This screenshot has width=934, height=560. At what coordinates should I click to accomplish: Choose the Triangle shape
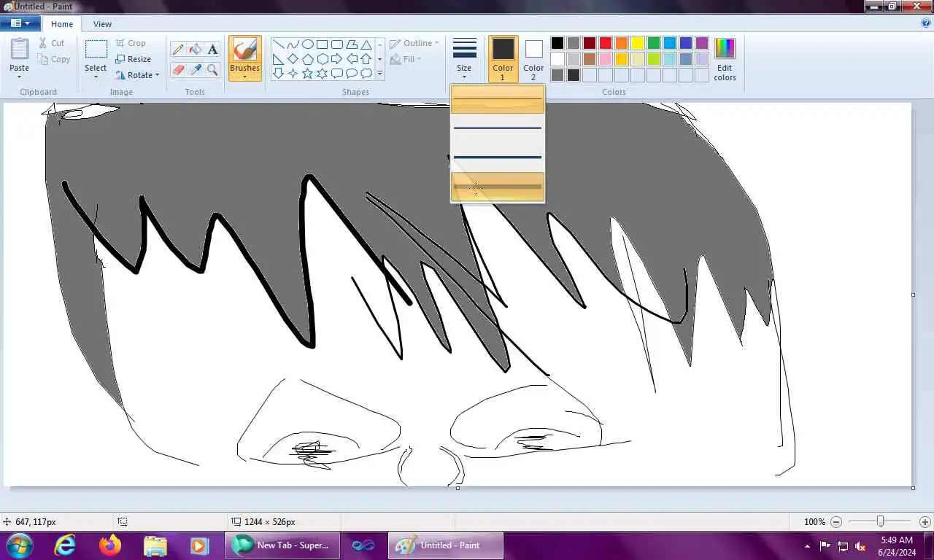pos(366,44)
